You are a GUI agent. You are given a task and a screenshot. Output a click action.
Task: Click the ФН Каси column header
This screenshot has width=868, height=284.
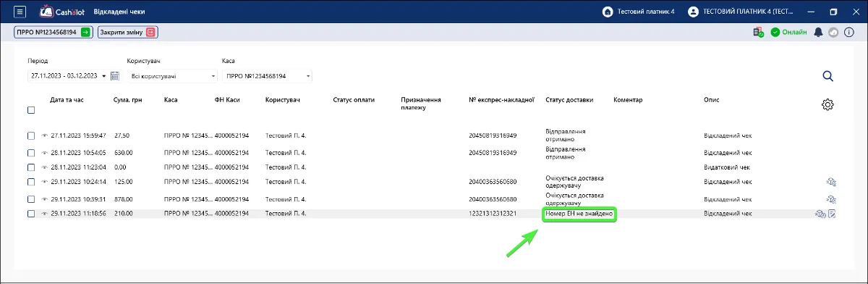coord(229,99)
